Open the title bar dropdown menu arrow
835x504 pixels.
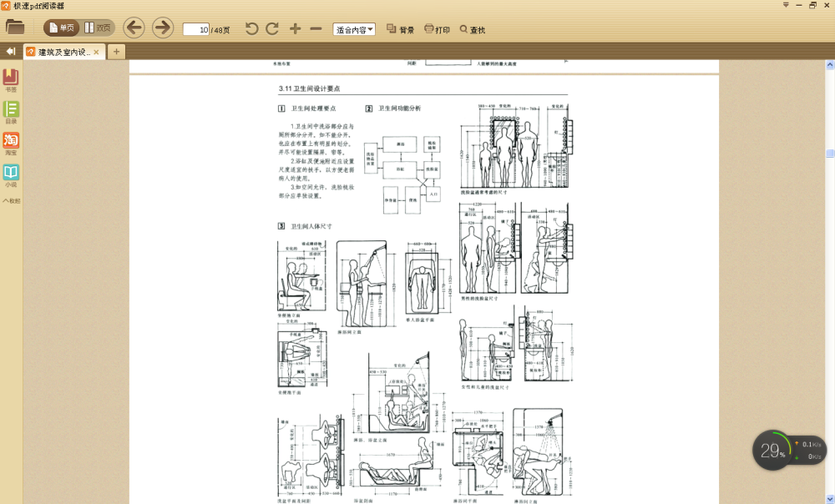coord(786,5)
